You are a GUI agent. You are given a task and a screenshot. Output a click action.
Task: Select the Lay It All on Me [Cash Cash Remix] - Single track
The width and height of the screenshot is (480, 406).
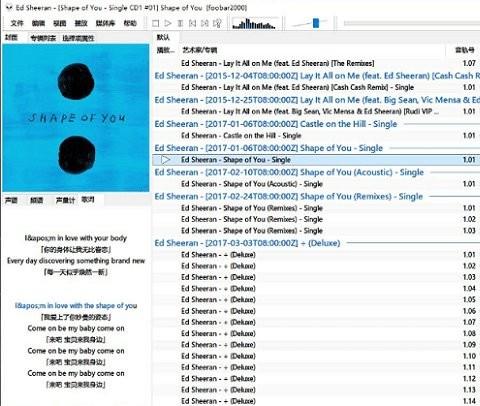pos(316,87)
